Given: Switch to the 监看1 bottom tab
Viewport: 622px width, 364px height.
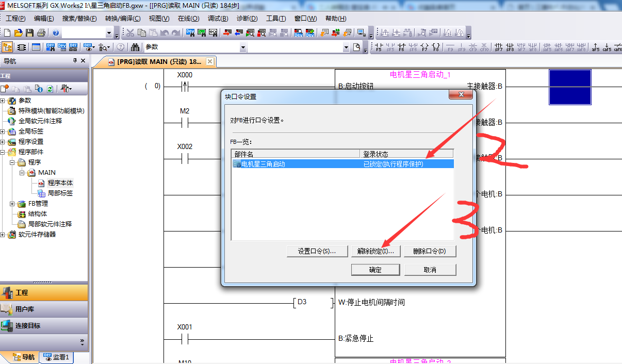Looking at the screenshot, I should coord(57,357).
